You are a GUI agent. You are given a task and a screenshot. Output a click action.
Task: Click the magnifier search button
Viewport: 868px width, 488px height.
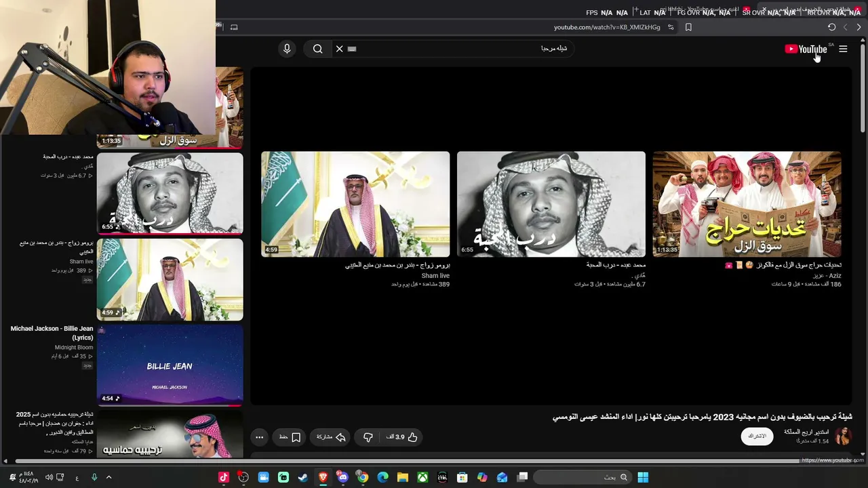tap(317, 49)
